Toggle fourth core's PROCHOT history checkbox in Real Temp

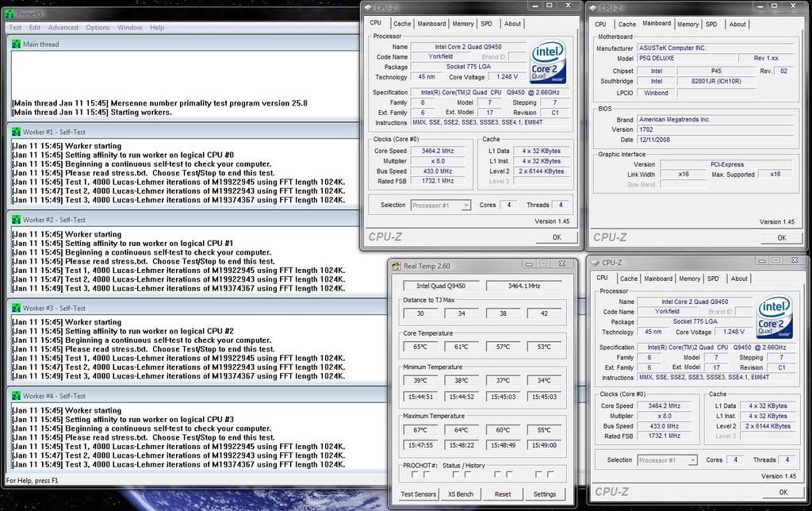(x=550, y=474)
